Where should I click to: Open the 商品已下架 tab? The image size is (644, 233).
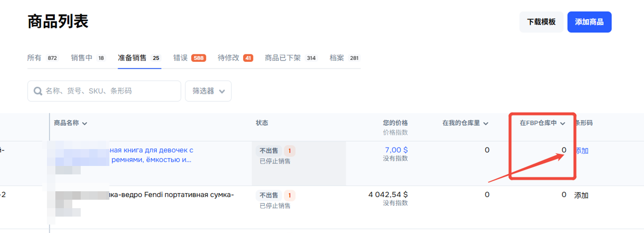click(x=283, y=58)
